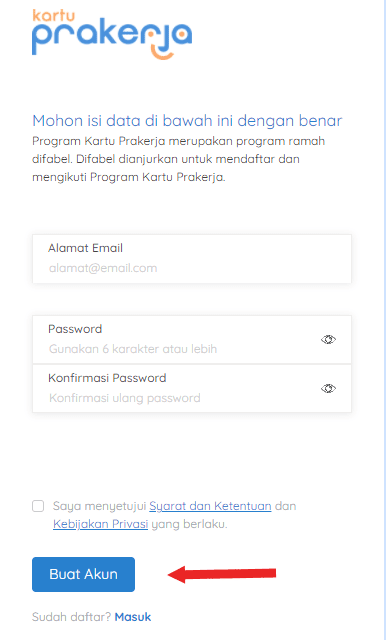Click the 'Password' field label

pyautogui.click(x=75, y=329)
